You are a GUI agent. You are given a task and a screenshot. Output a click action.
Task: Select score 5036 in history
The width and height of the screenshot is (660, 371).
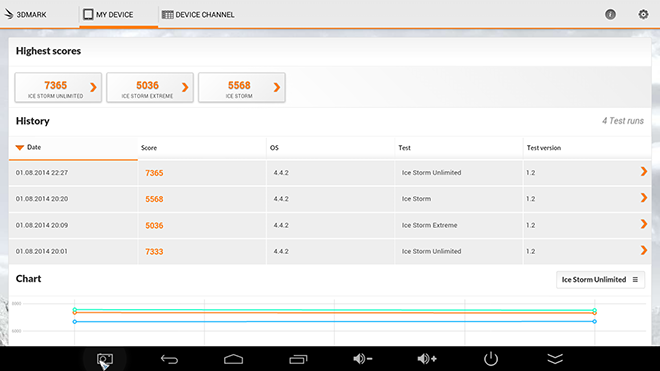[154, 226]
